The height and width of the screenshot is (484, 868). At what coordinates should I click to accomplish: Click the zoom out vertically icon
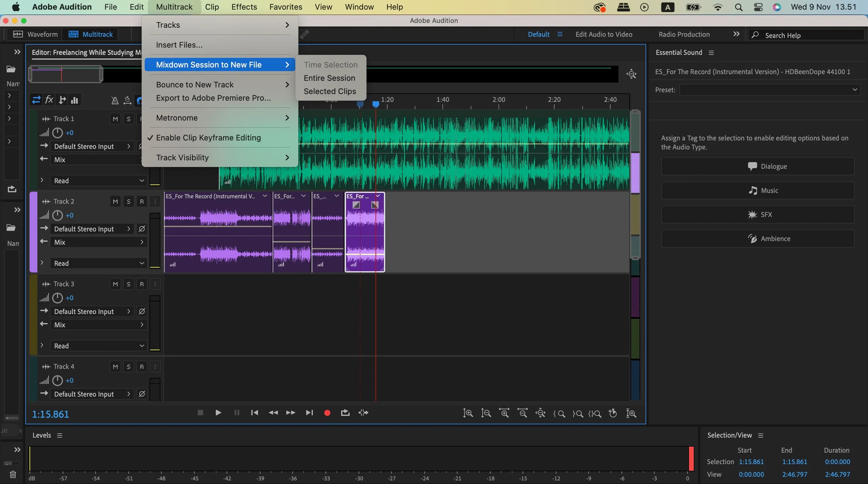[x=486, y=413]
